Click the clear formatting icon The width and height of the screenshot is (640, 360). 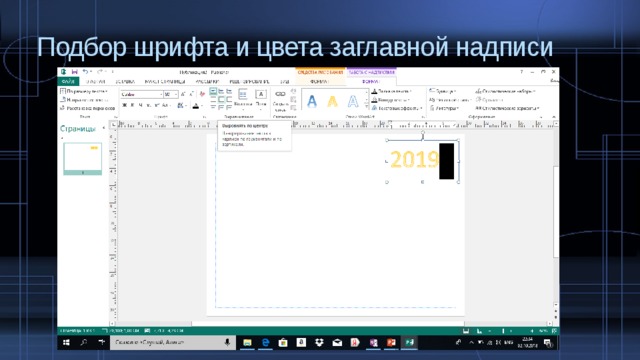coord(202,94)
